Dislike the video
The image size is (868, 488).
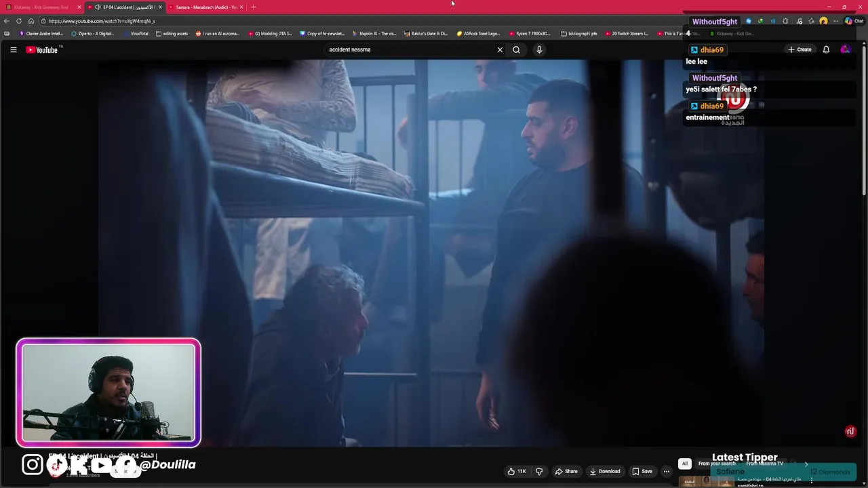coord(539,471)
